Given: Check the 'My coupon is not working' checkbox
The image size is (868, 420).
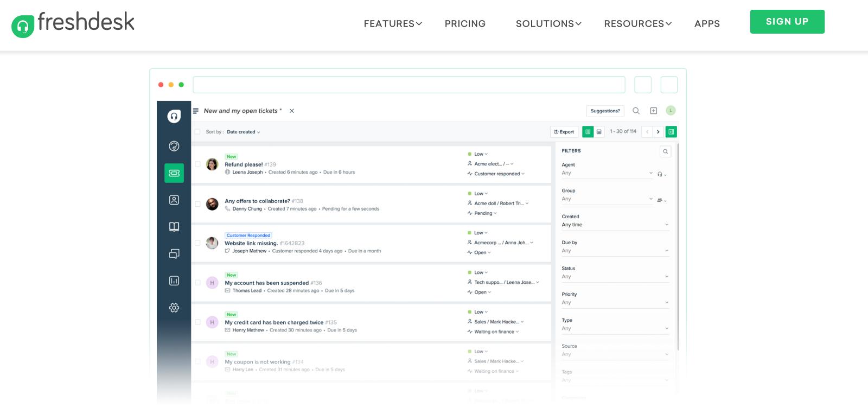Looking at the screenshot, I should pyautogui.click(x=197, y=361).
